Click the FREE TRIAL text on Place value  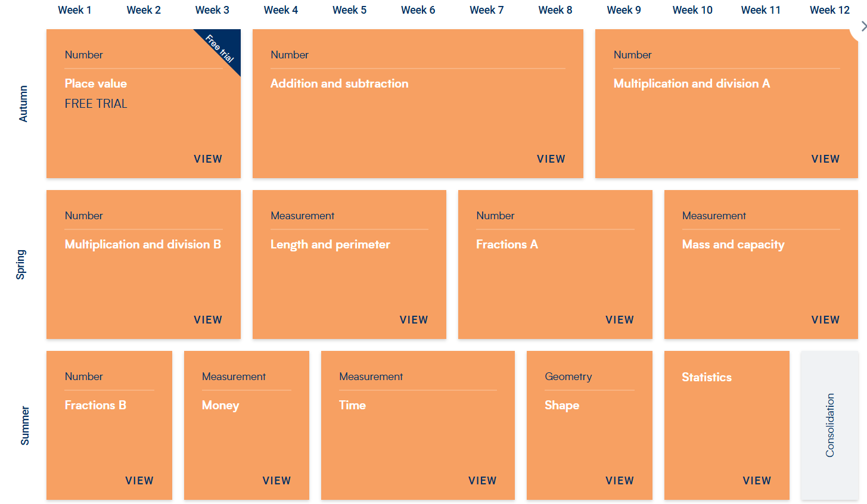click(x=96, y=104)
